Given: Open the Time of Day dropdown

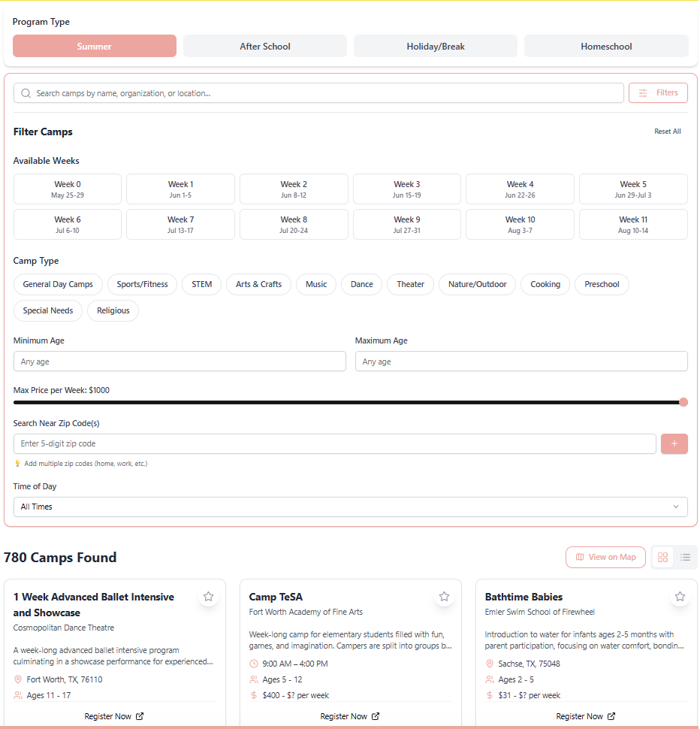Looking at the screenshot, I should (350, 507).
